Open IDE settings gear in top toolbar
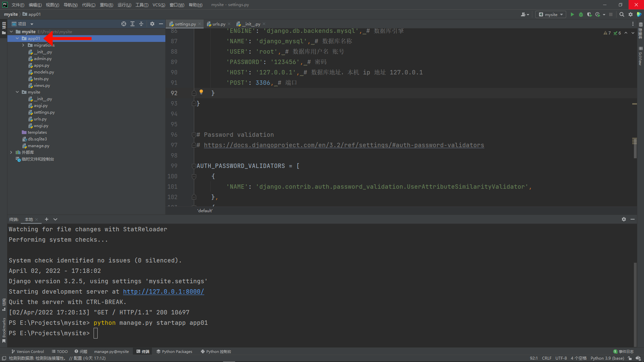Image resolution: width=644 pixels, height=362 pixels. (631, 14)
